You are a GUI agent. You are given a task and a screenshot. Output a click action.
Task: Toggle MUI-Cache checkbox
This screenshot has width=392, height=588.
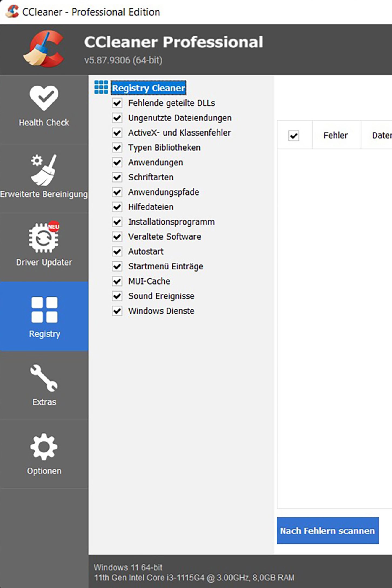coord(117,281)
